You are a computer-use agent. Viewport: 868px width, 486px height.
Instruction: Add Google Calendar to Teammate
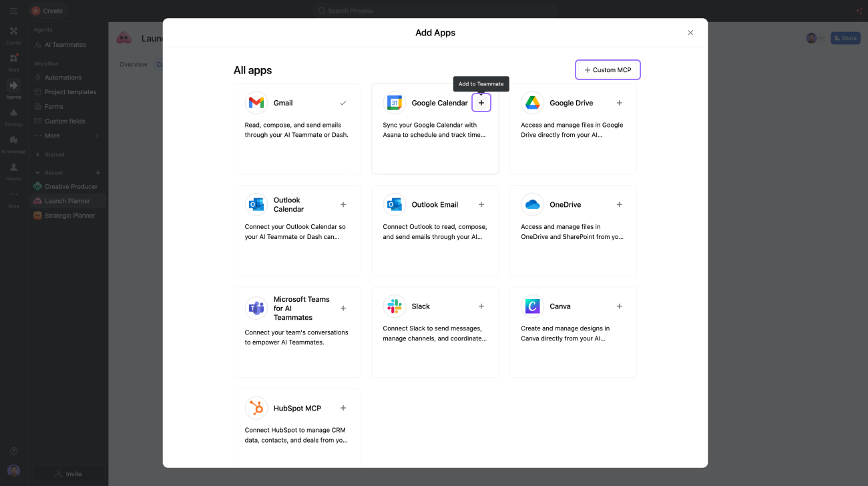(x=481, y=103)
